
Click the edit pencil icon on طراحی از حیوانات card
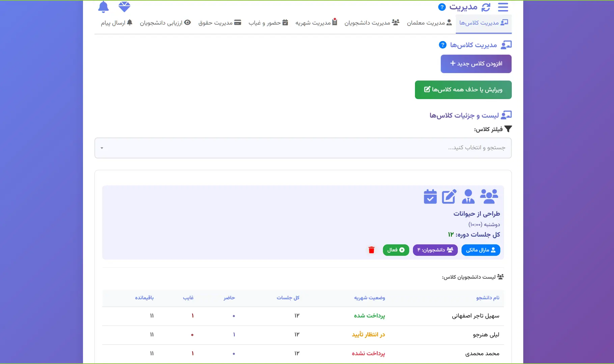(449, 196)
